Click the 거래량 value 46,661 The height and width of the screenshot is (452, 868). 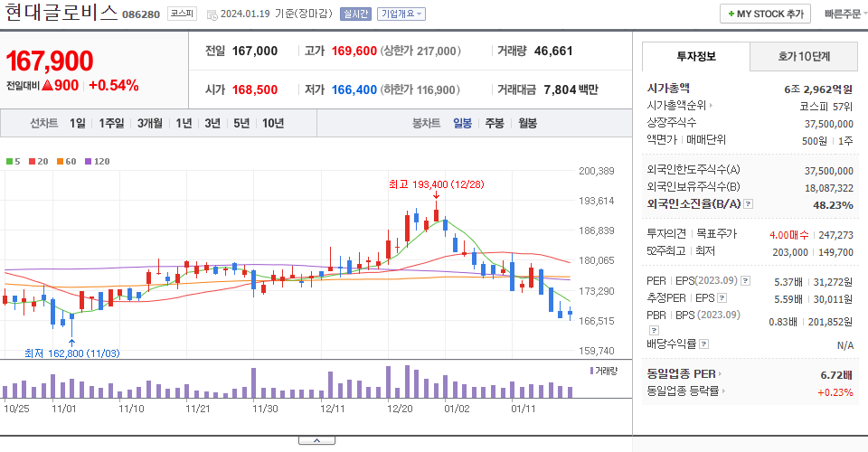point(553,51)
